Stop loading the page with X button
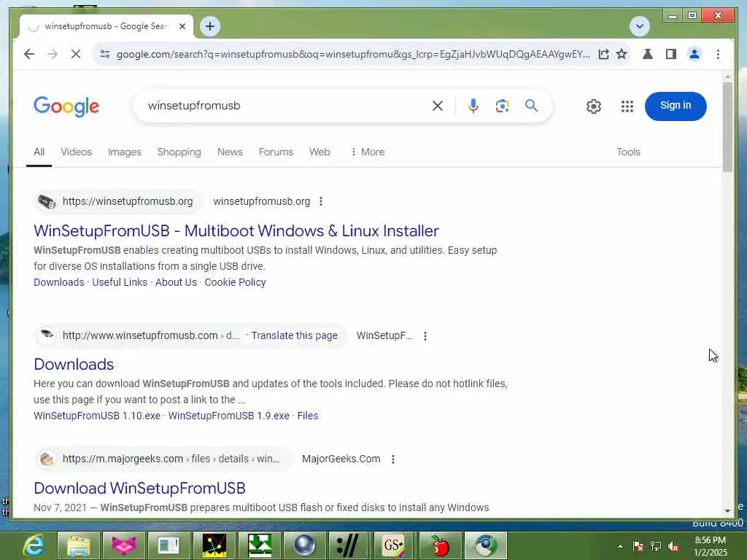Screen dimensions: 747x560 click(x=76, y=54)
